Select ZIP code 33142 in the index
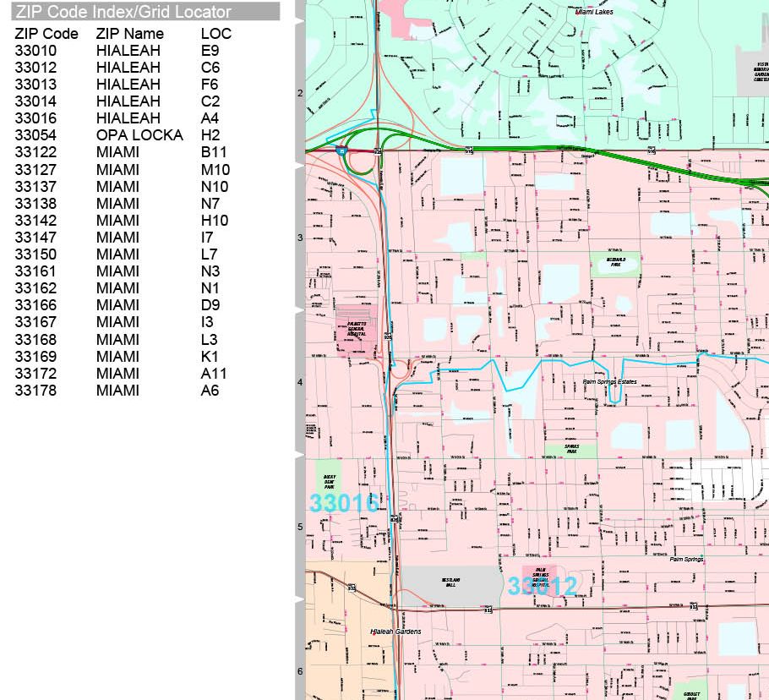Viewport: 769px width, 700px height. click(35, 221)
